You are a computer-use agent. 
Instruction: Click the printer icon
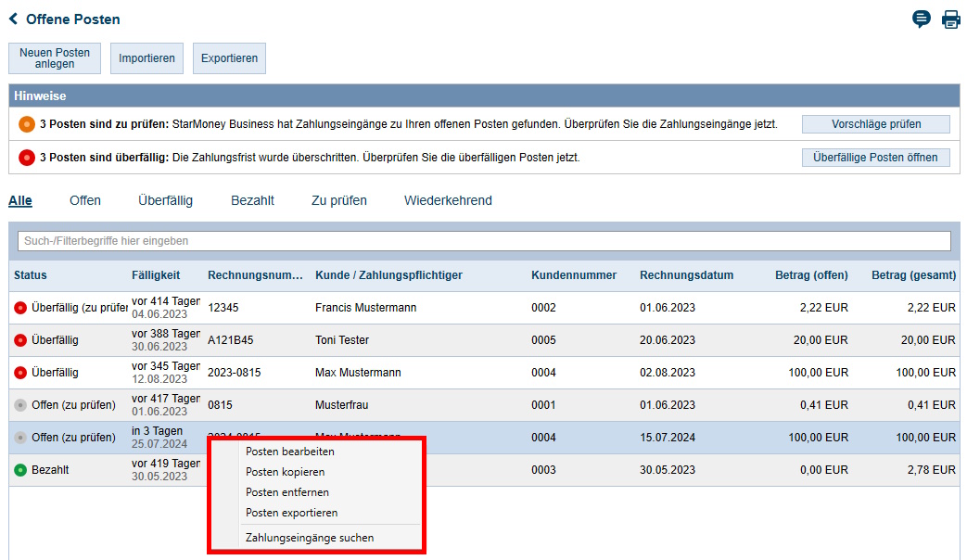pyautogui.click(x=951, y=19)
